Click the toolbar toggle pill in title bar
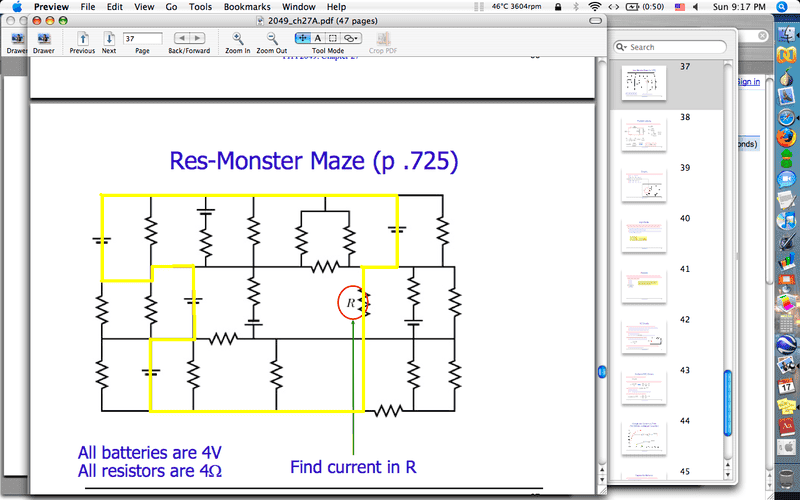 point(595,21)
